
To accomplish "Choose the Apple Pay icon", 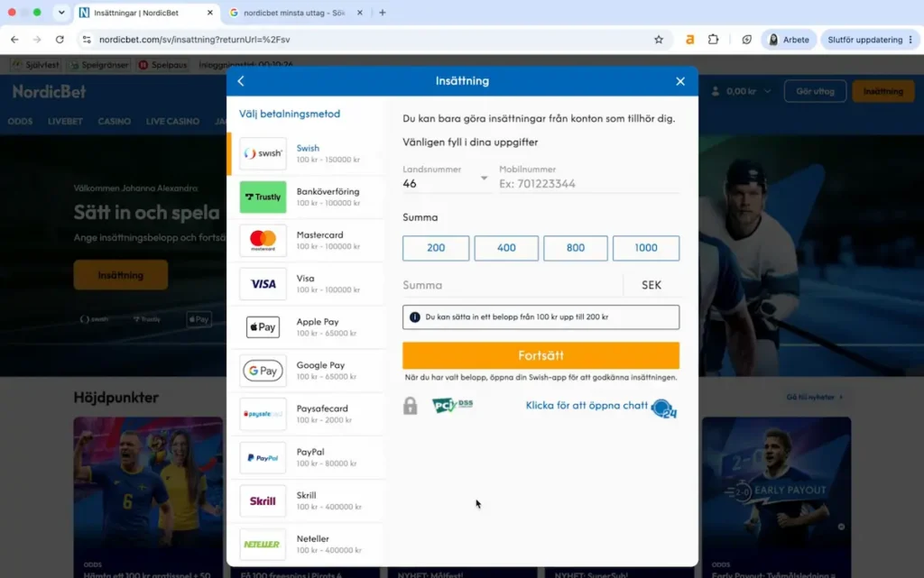I will click(263, 327).
